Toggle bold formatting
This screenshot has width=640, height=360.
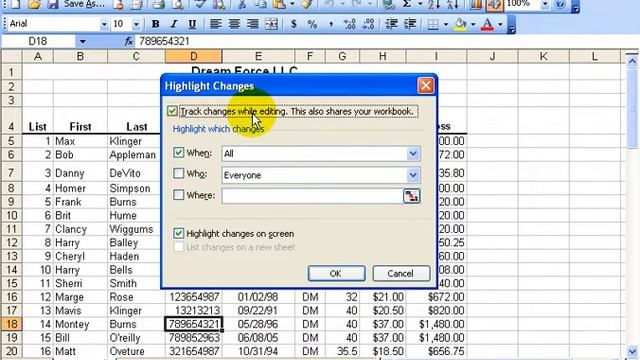pyautogui.click(x=155, y=24)
